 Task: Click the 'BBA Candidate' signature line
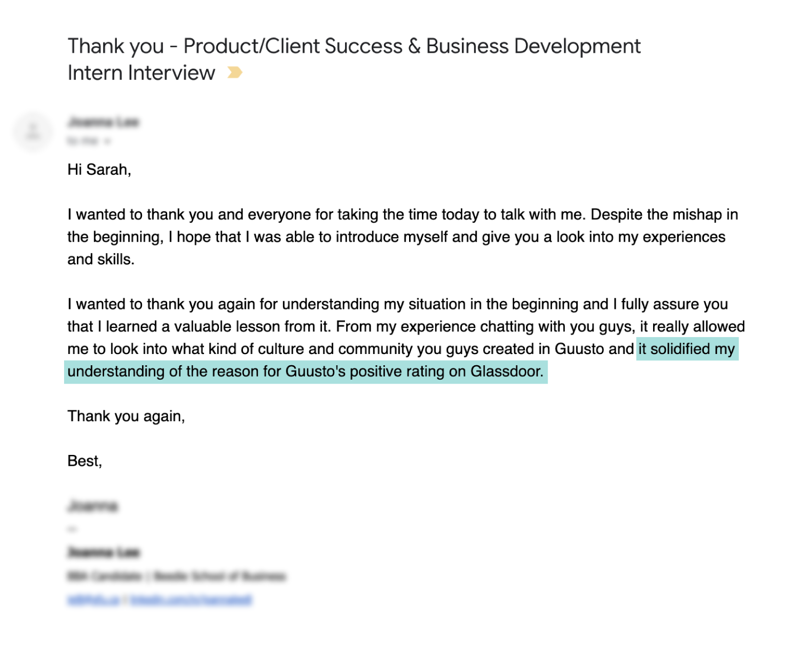tap(177, 575)
